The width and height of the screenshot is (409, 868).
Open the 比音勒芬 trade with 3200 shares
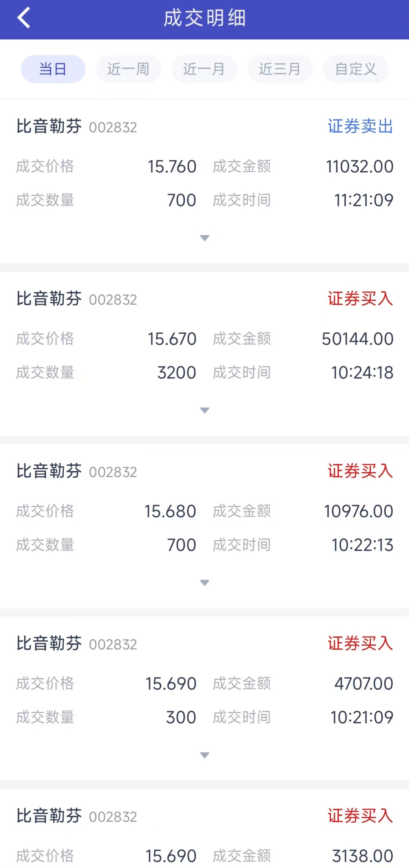click(x=49, y=299)
